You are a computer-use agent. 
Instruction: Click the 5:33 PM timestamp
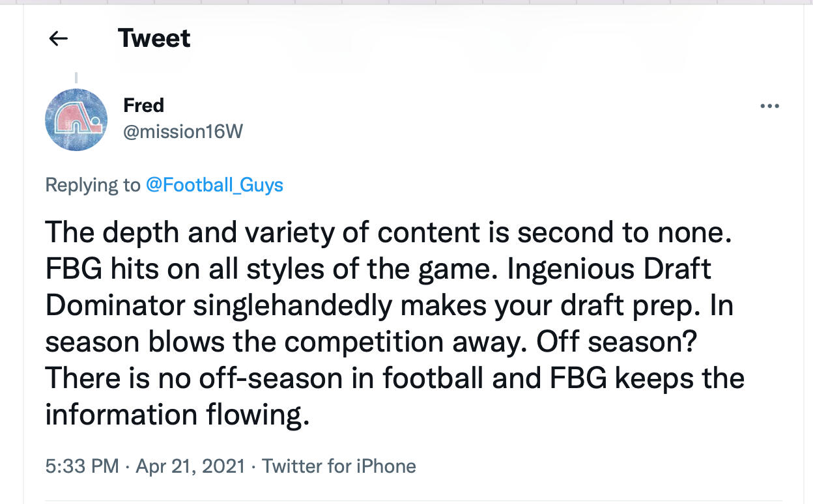click(82, 466)
